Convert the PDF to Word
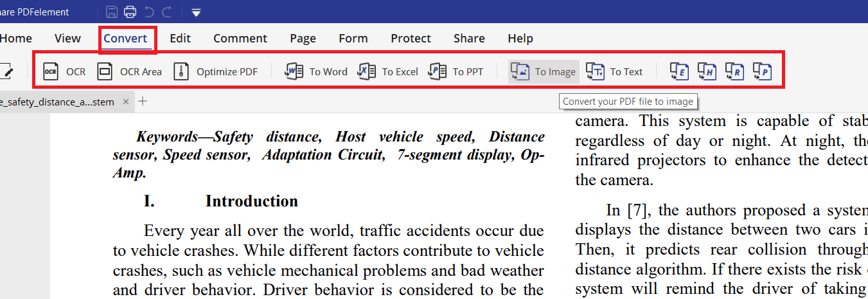The height and width of the screenshot is (299, 868). coord(317,71)
